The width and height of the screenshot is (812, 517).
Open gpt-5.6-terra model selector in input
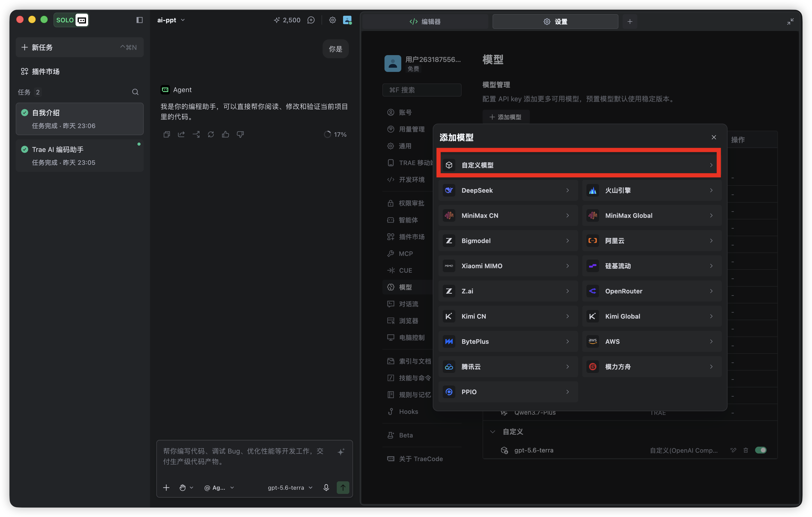click(290, 487)
